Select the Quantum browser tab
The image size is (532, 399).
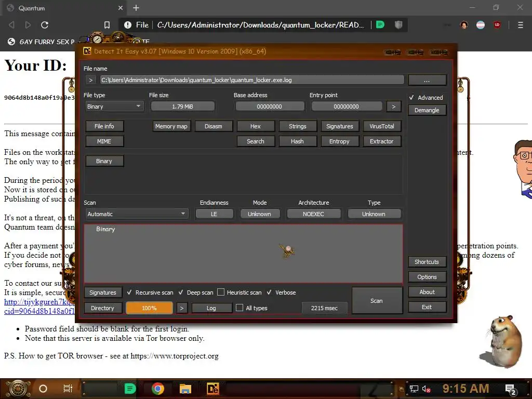(x=63, y=8)
